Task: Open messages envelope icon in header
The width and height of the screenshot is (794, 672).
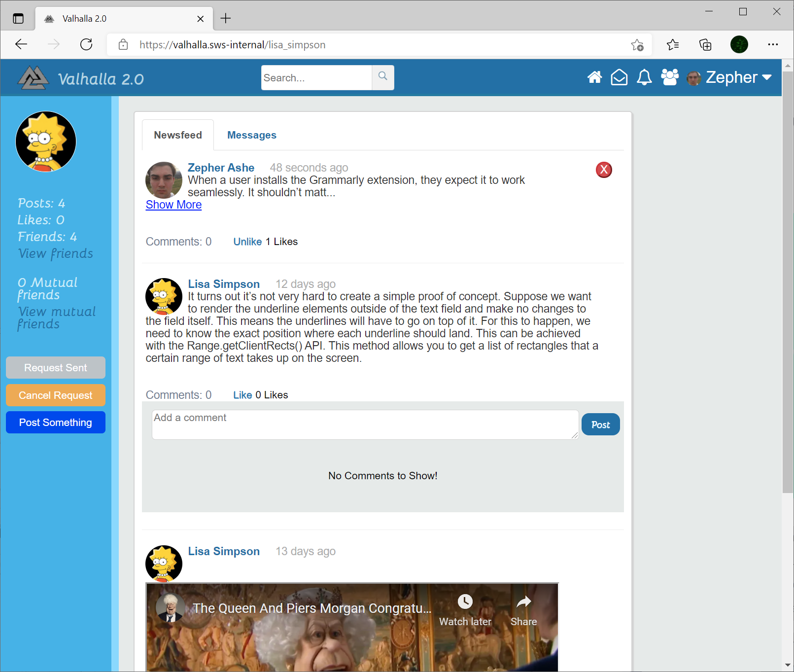Action: tap(619, 77)
